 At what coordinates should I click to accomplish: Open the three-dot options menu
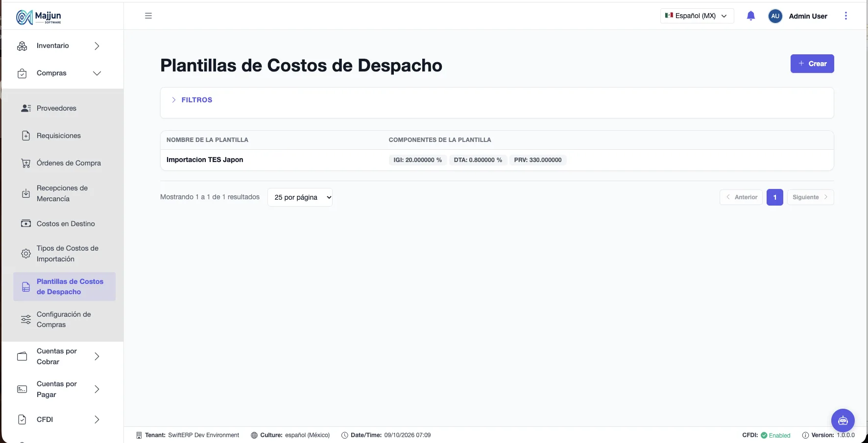pos(846,16)
